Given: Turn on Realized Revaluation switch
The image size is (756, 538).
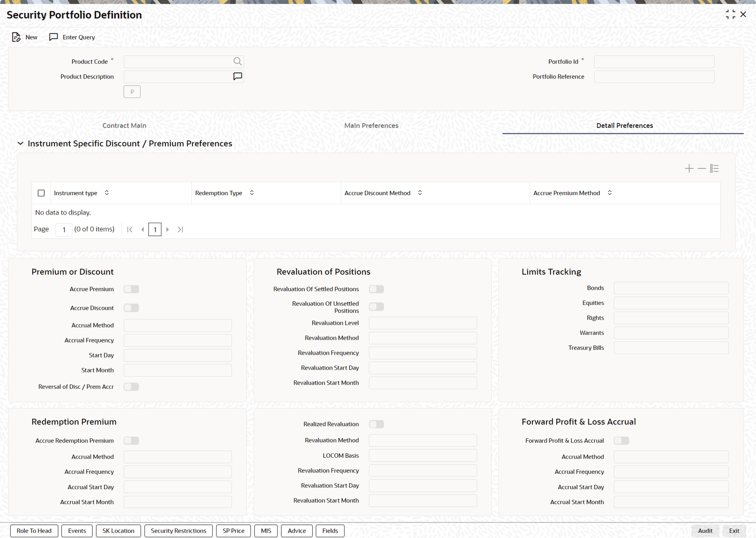Looking at the screenshot, I should coord(376,424).
